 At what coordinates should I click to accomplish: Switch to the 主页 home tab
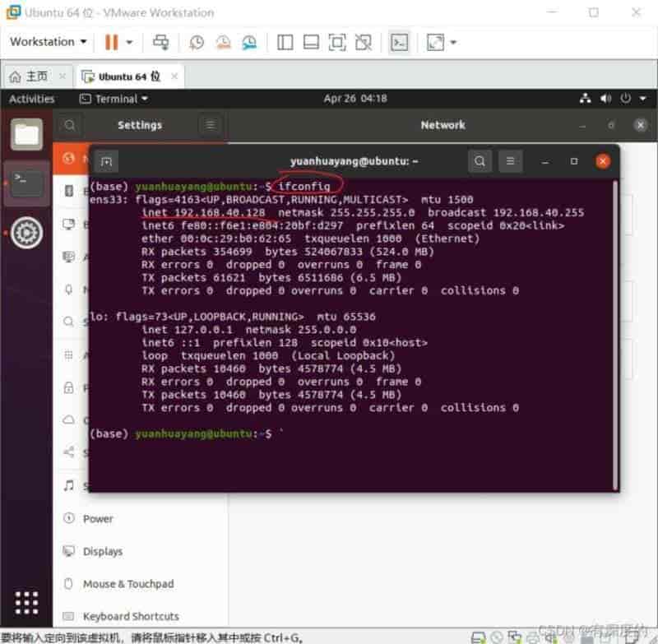(x=30, y=76)
